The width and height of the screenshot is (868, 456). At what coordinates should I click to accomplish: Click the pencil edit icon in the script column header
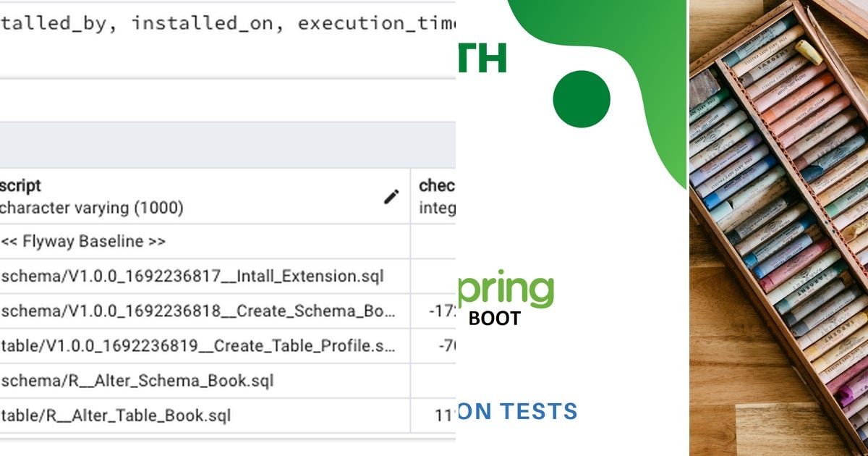[x=391, y=196]
